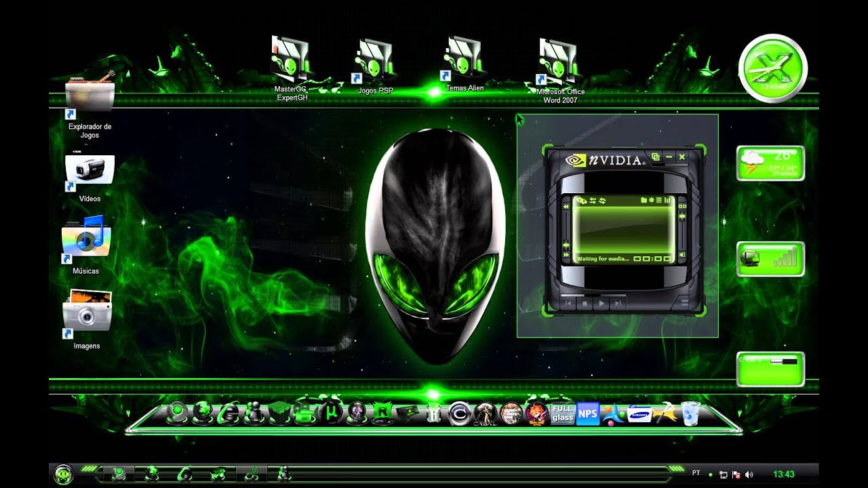
Task: Open the Start menu alien orb
Action: [x=62, y=473]
